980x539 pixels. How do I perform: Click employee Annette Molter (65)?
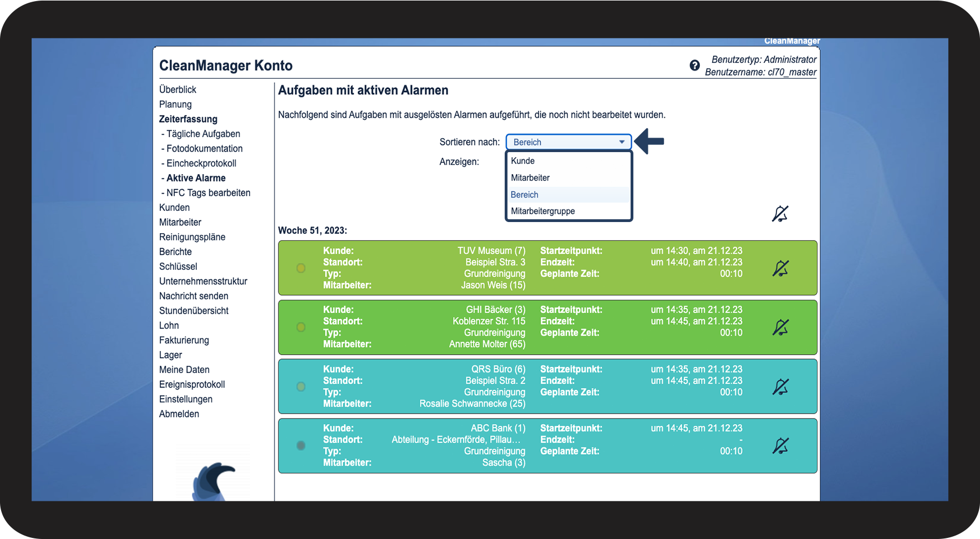coord(488,344)
